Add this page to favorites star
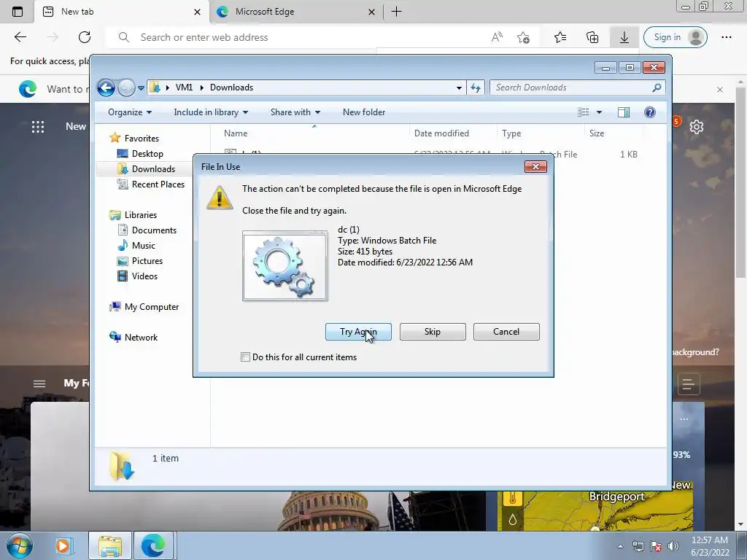This screenshot has height=560, width=747. tap(523, 37)
